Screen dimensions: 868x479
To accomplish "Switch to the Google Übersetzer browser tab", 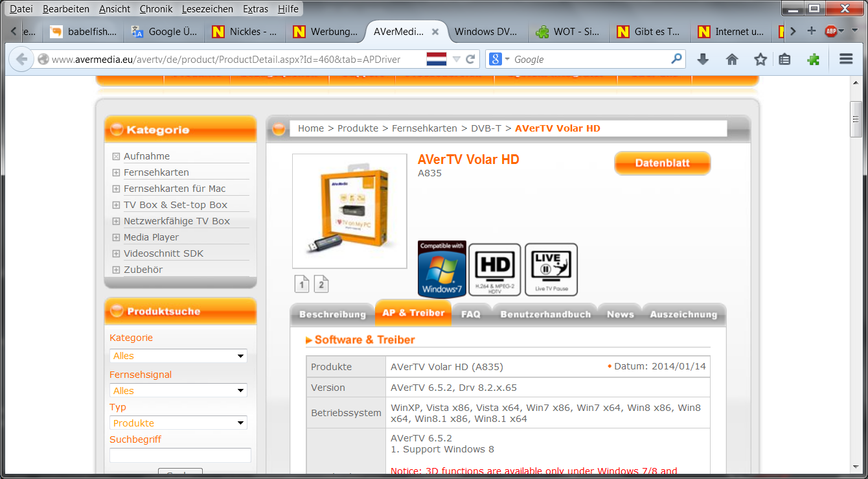I will pos(165,31).
